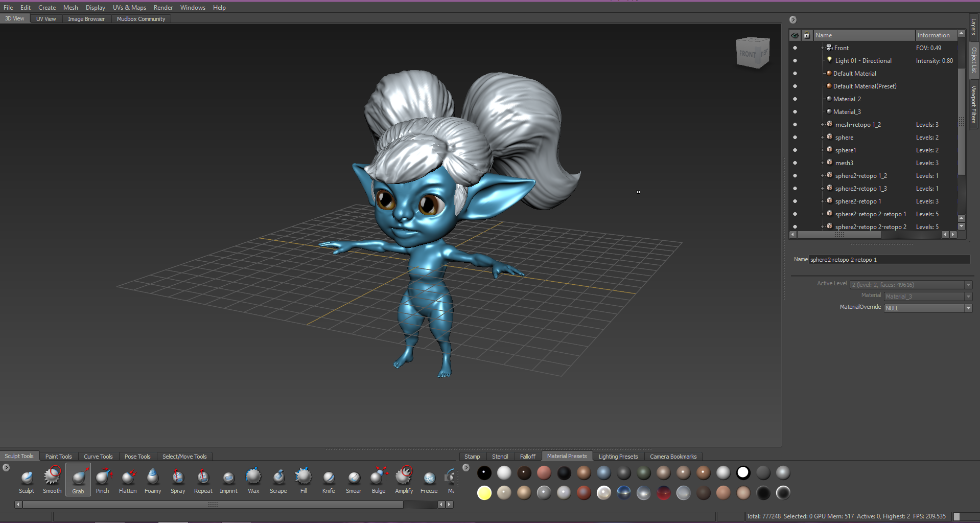Open the Material dropdown showing Material_3
Screen dimensions: 980x523
[928, 297]
